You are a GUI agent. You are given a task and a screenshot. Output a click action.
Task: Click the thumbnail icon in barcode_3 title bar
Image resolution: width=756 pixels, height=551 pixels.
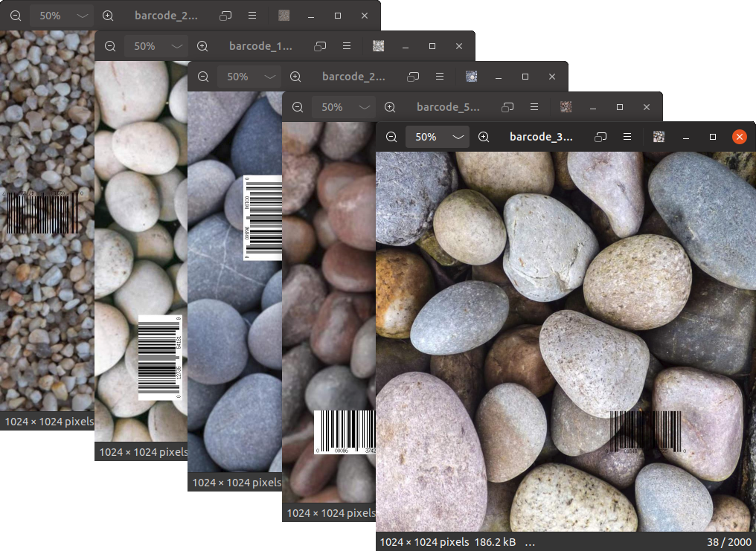[659, 137]
